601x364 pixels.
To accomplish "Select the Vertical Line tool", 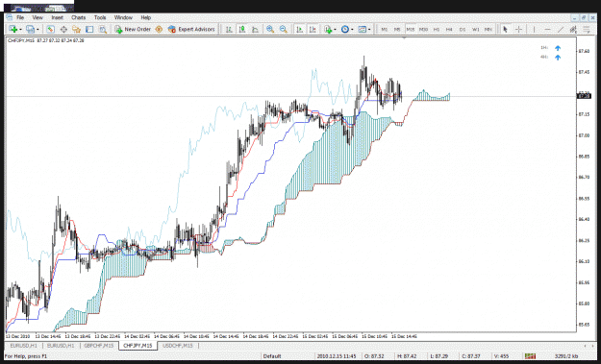I will click(x=534, y=29).
